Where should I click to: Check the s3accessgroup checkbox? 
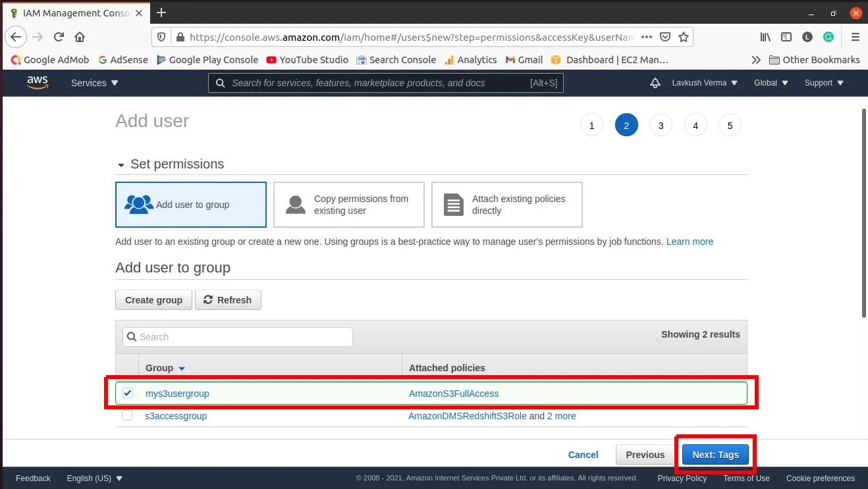[127, 415]
